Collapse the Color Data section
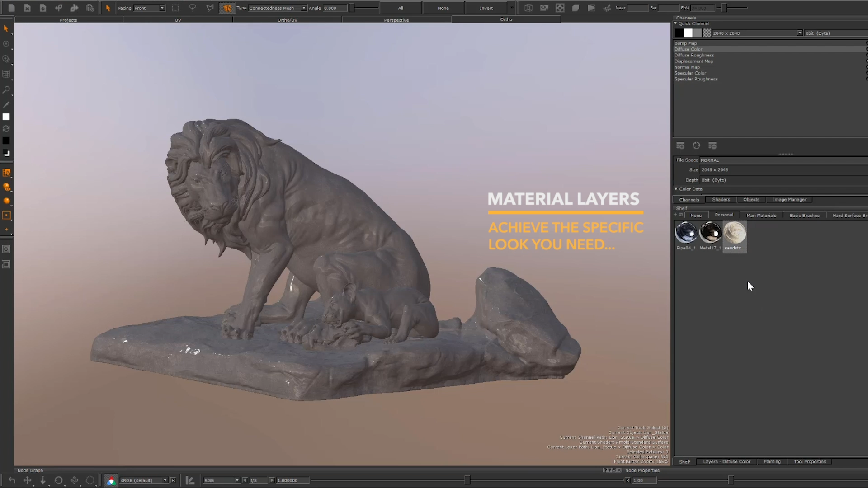Image resolution: width=868 pixels, height=488 pixels. click(x=676, y=189)
